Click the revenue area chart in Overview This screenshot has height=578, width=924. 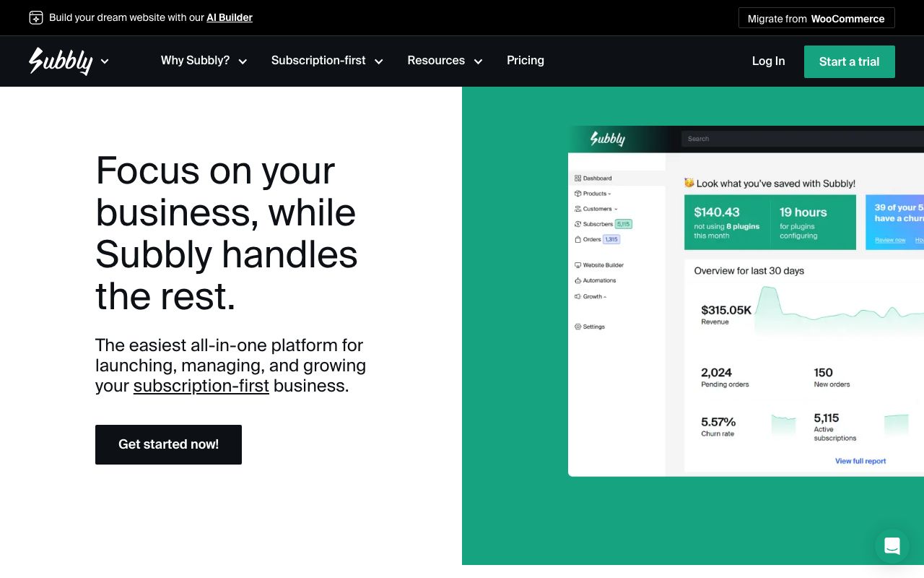[x=839, y=311]
